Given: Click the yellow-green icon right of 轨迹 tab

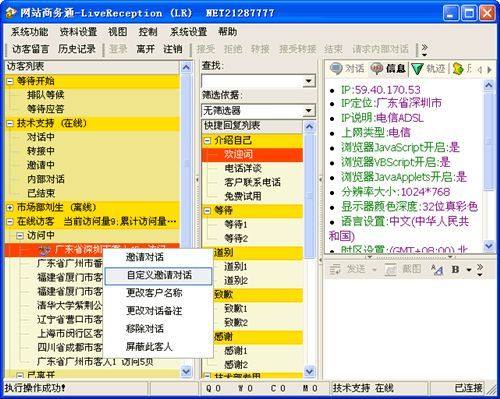Looking at the screenshot, I should [458, 69].
